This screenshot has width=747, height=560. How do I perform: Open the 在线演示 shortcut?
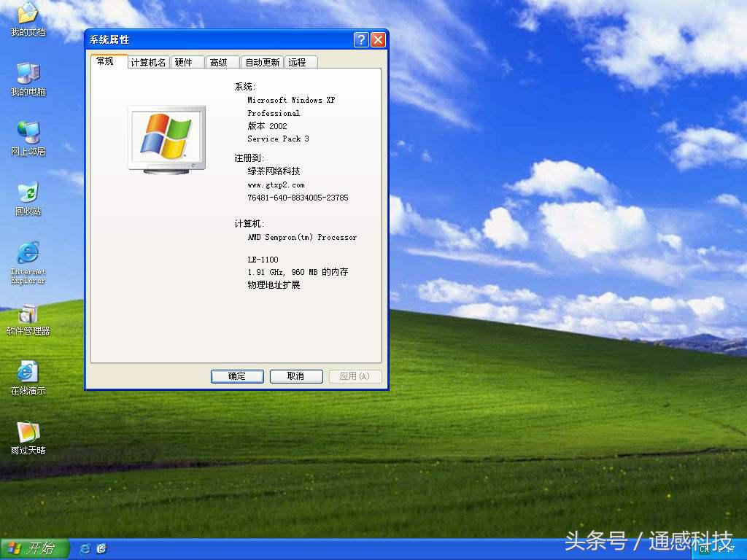coord(28,374)
